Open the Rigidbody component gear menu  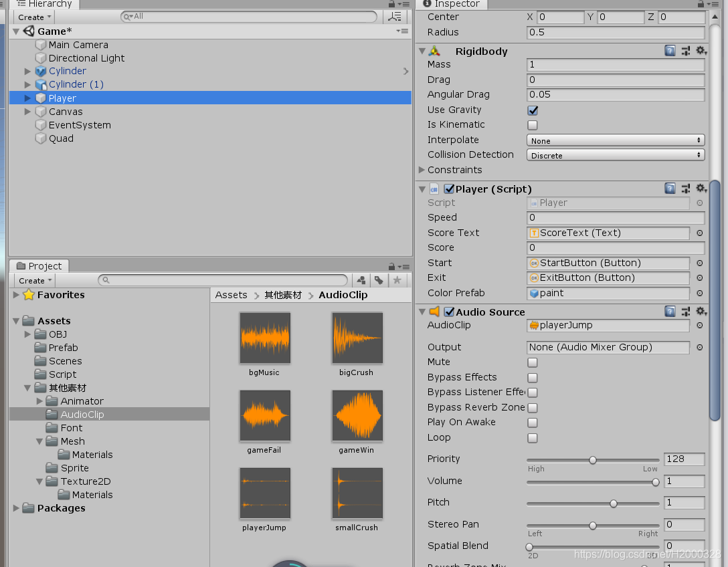tap(701, 51)
